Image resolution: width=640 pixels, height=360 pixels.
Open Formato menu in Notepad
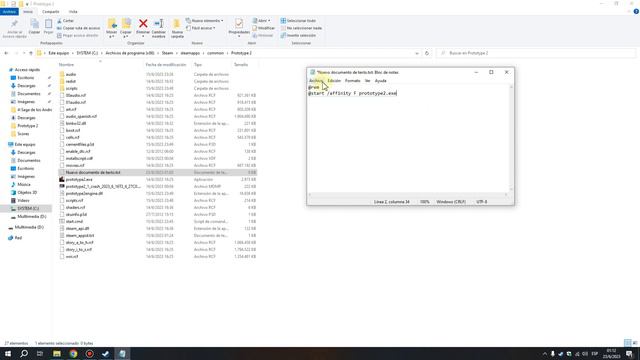(353, 81)
